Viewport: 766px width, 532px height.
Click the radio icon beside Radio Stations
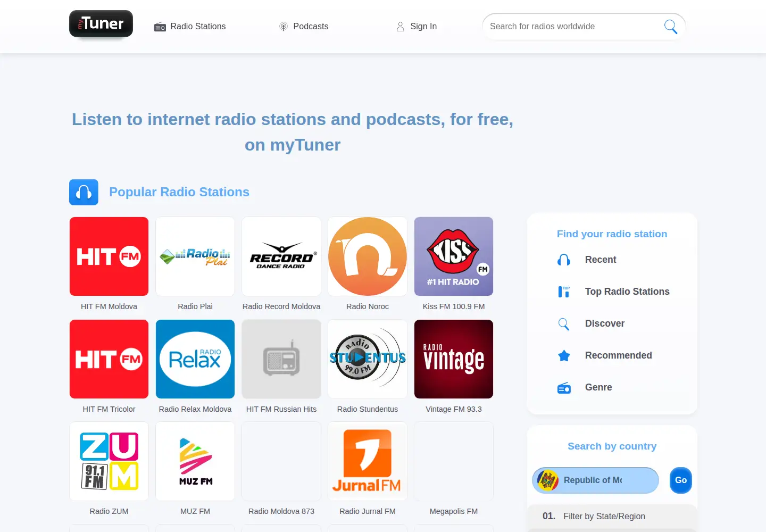click(160, 27)
